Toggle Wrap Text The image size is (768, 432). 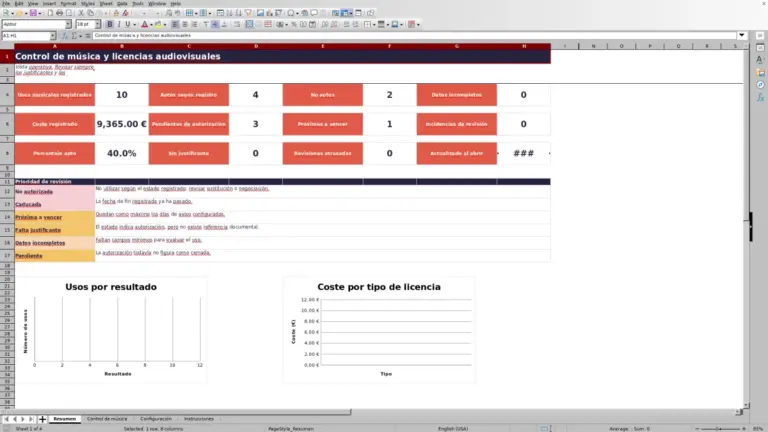pos(237,24)
